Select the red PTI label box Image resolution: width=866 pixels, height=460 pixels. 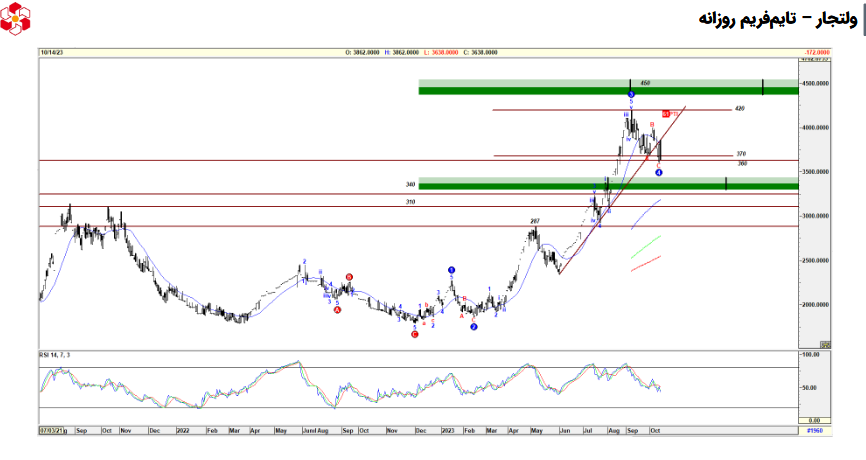pyautogui.click(x=667, y=115)
